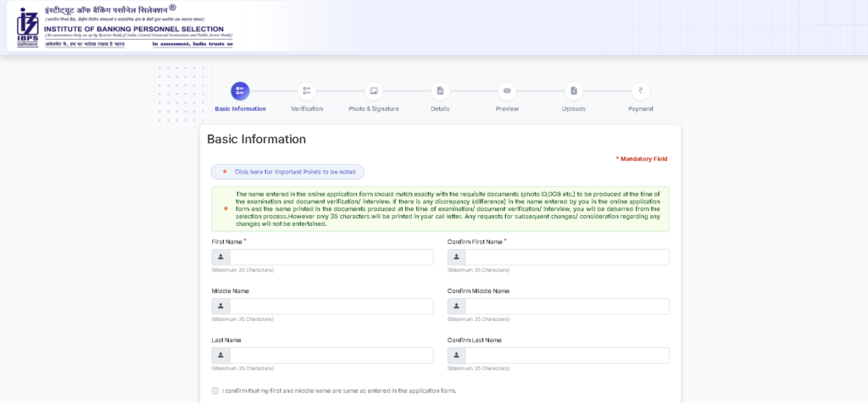
Task: Click the 'I confirm that my first and middle name' label
Action: pyautogui.click(x=339, y=391)
